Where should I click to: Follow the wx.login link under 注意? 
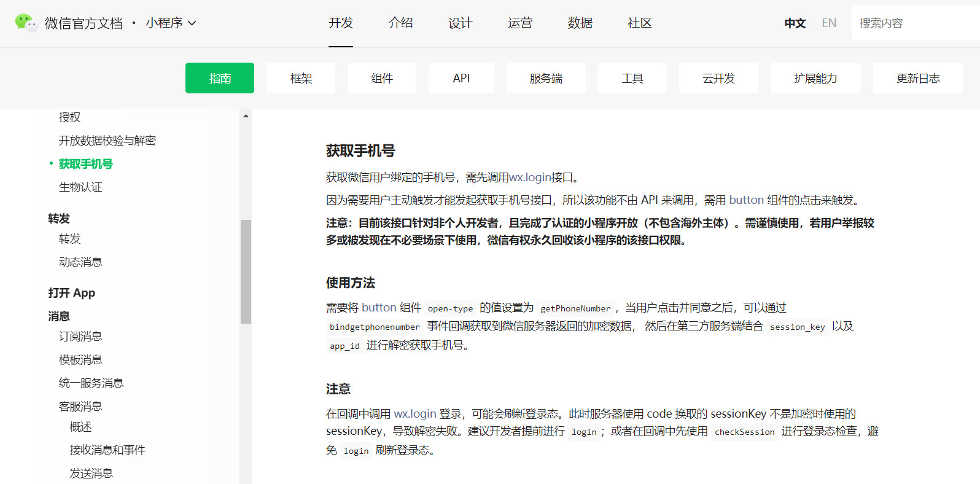tap(415, 414)
